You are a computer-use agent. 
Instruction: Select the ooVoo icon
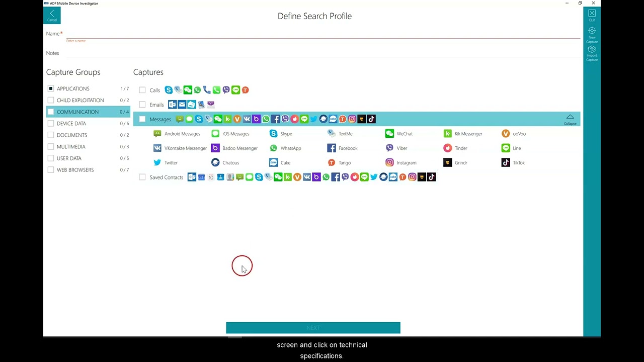coord(506,134)
